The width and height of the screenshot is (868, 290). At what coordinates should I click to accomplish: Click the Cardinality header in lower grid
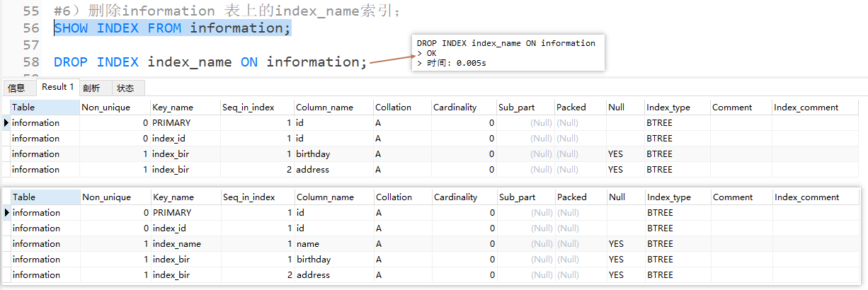click(x=455, y=197)
